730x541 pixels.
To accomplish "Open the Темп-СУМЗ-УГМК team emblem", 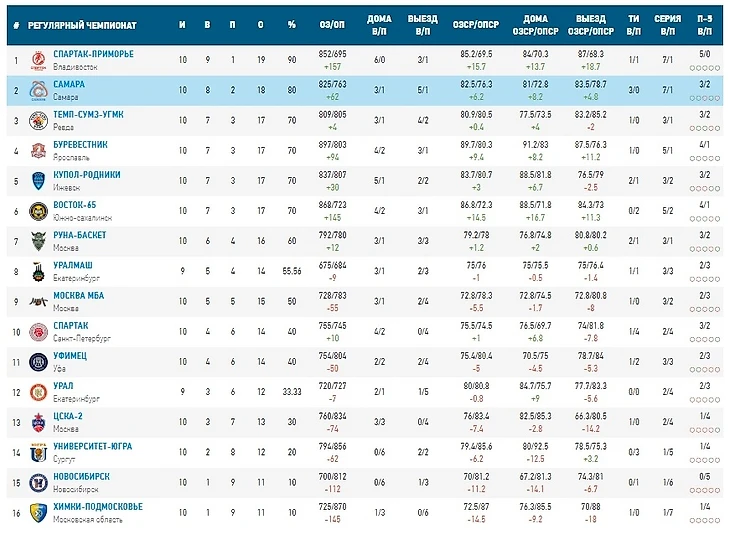I will pyautogui.click(x=38, y=121).
